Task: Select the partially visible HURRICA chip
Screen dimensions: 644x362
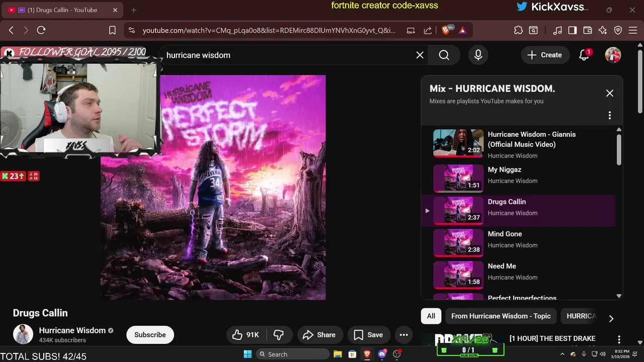Action: coord(581,316)
